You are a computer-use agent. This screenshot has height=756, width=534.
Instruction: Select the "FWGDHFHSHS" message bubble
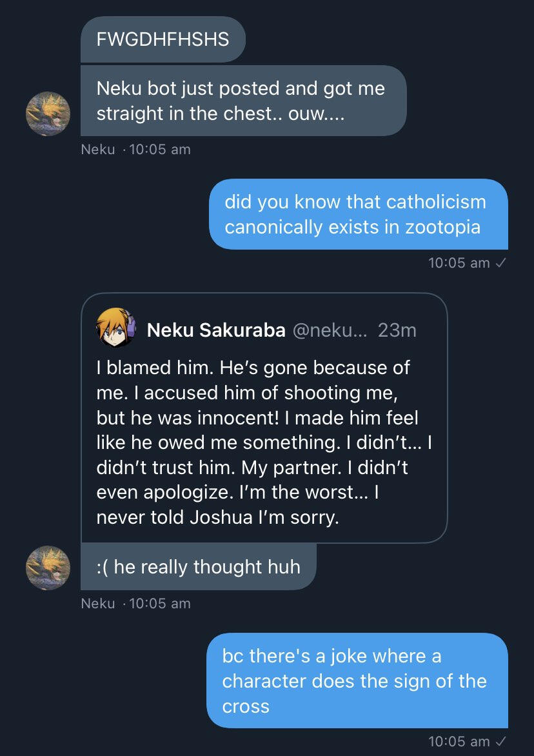pos(163,39)
